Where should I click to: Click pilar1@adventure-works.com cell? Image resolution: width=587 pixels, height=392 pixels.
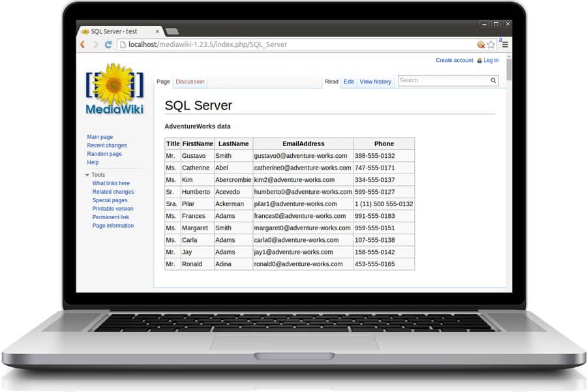coord(303,204)
